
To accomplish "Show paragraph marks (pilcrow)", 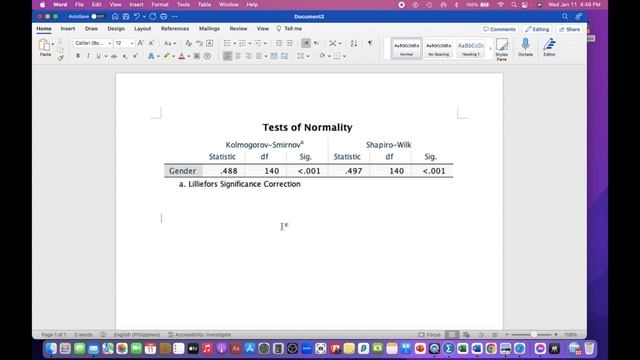I will click(x=370, y=43).
